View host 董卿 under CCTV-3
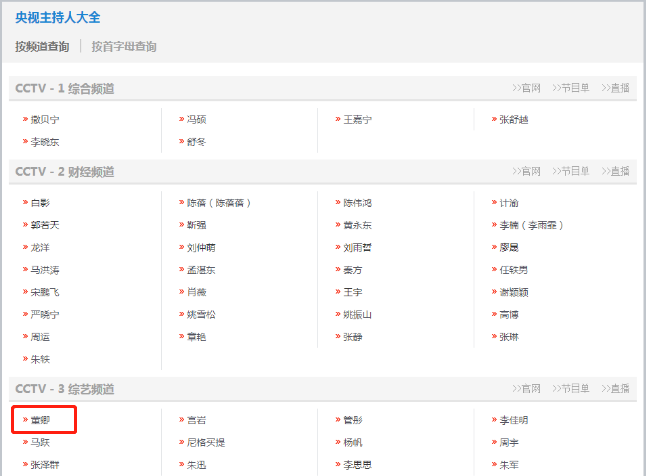Viewport: 646px width, 476px height. (40, 420)
